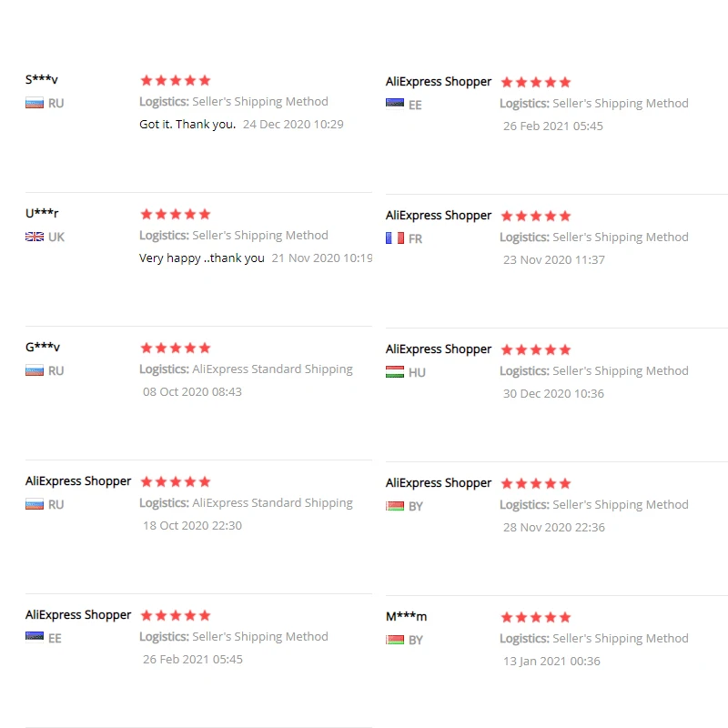The image size is (728, 728).
Task: Select the French flag icon
Action: tap(395, 238)
